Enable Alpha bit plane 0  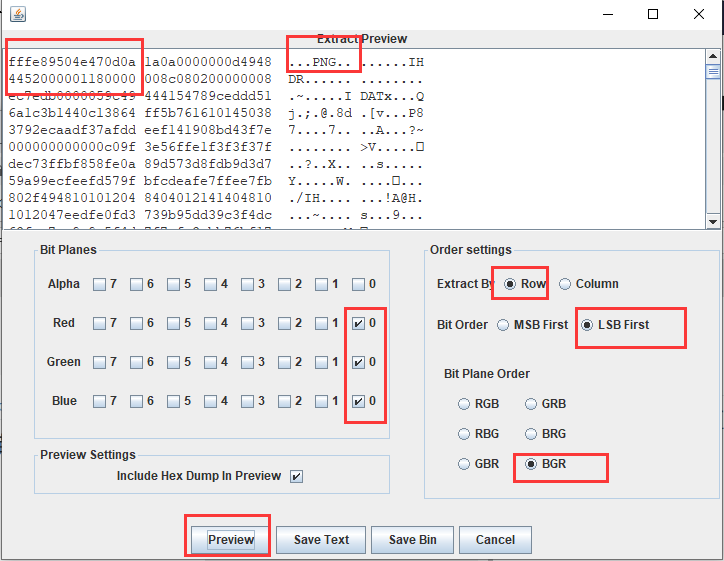(358, 284)
